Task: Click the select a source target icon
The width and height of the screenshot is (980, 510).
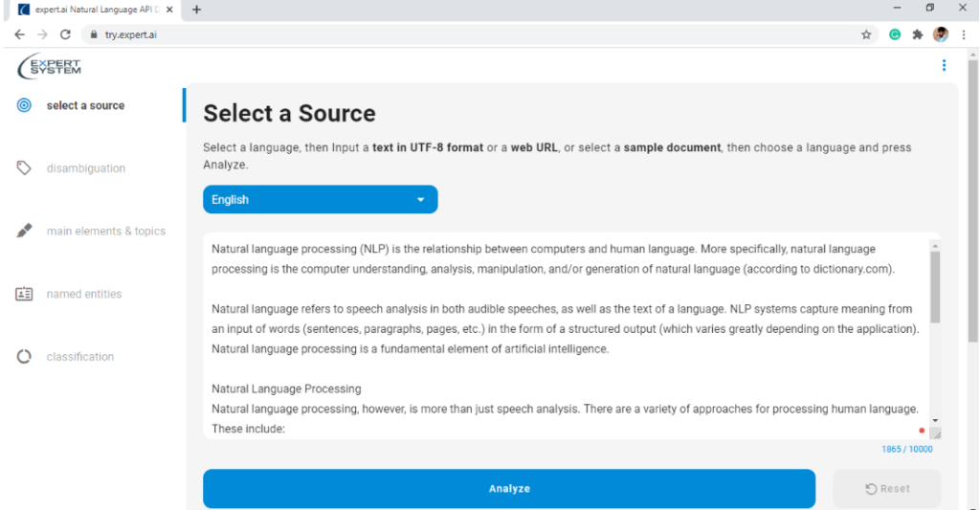Action: click(24, 105)
